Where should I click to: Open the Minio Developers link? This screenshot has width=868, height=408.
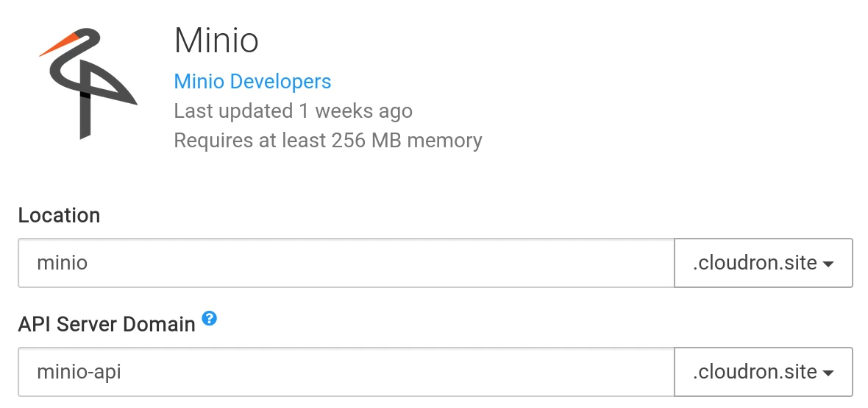(x=252, y=81)
